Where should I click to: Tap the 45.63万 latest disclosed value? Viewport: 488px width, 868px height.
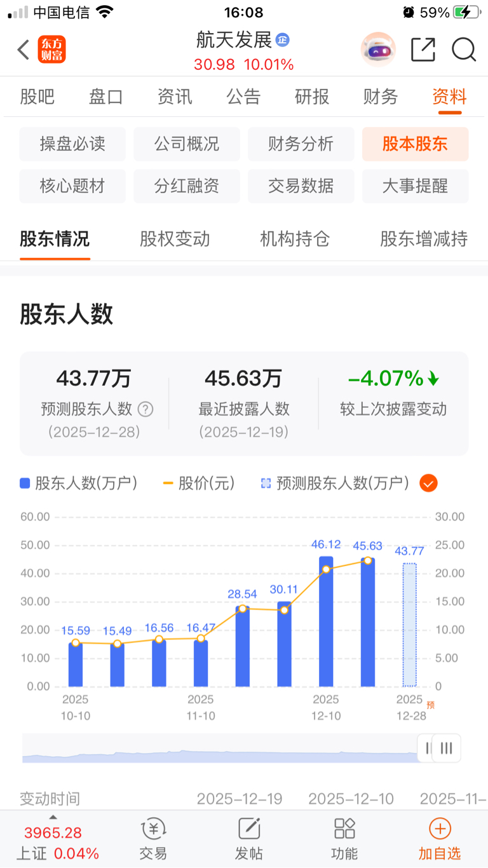243,379
